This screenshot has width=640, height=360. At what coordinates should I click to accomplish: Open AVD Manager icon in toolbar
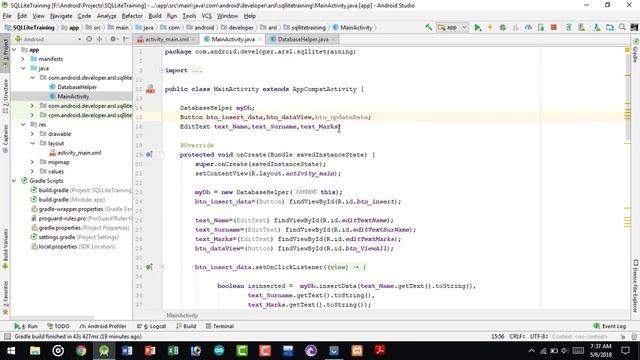coord(582,27)
